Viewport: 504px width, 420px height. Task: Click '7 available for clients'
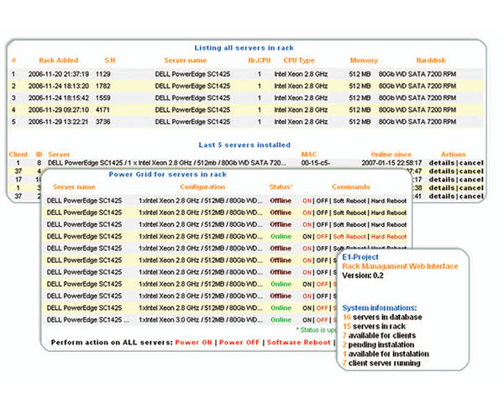[380, 335]
